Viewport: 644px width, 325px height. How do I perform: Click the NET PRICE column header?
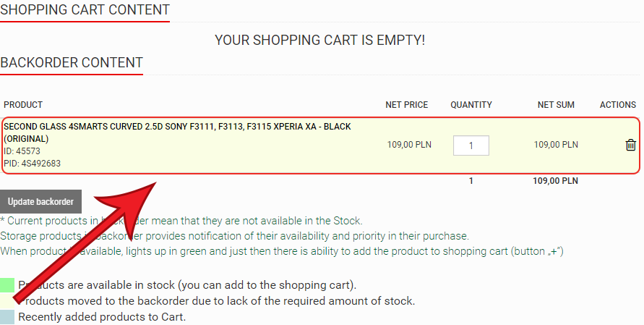point(407,105)
